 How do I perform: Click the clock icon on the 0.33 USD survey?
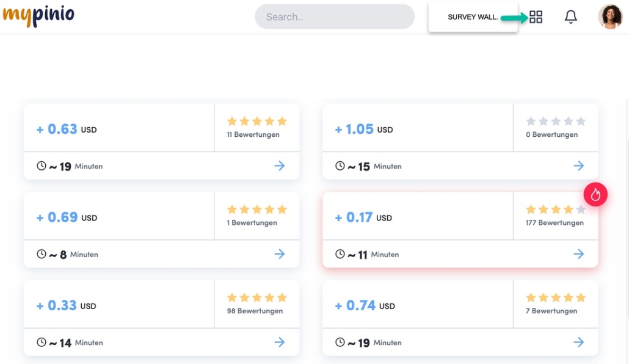41,342
